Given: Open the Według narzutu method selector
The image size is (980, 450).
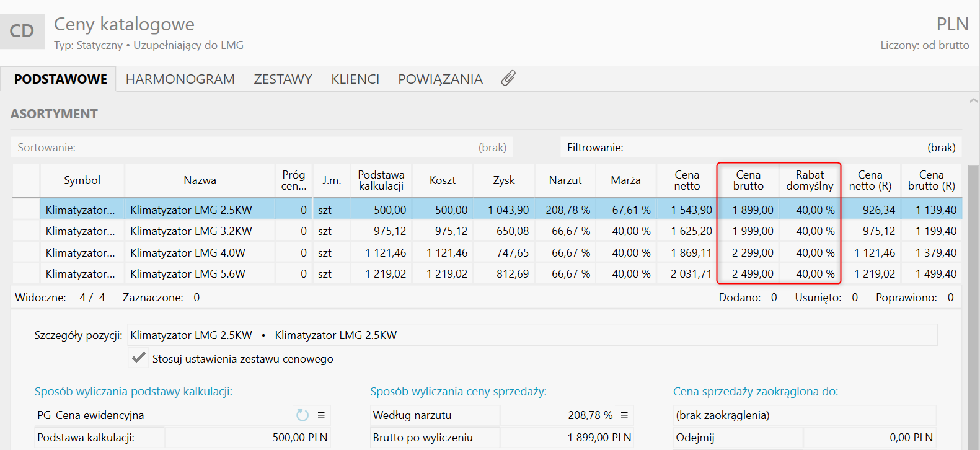Looking at the screenshot, I should click(x=435, y=415).
